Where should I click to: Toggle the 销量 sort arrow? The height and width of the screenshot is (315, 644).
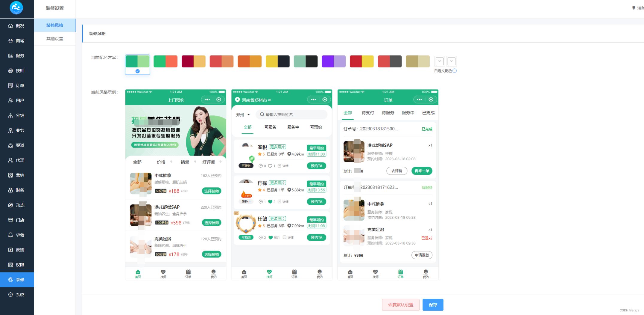(x=195, y=162)
